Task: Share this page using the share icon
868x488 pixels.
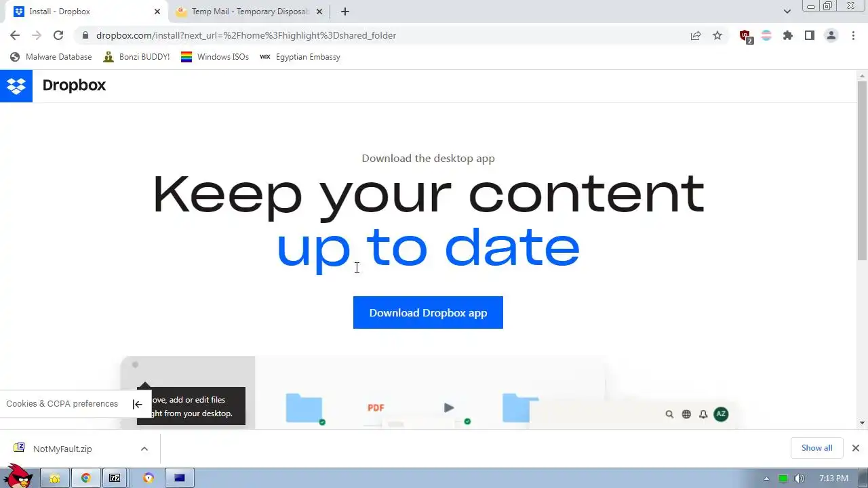Action: 696,35
